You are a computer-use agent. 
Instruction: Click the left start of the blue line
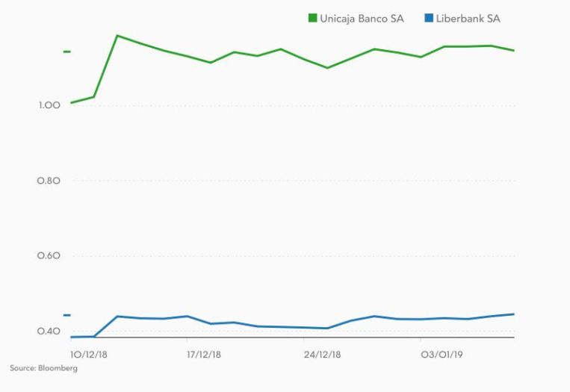pyautogui.click(x=71, y=337)
